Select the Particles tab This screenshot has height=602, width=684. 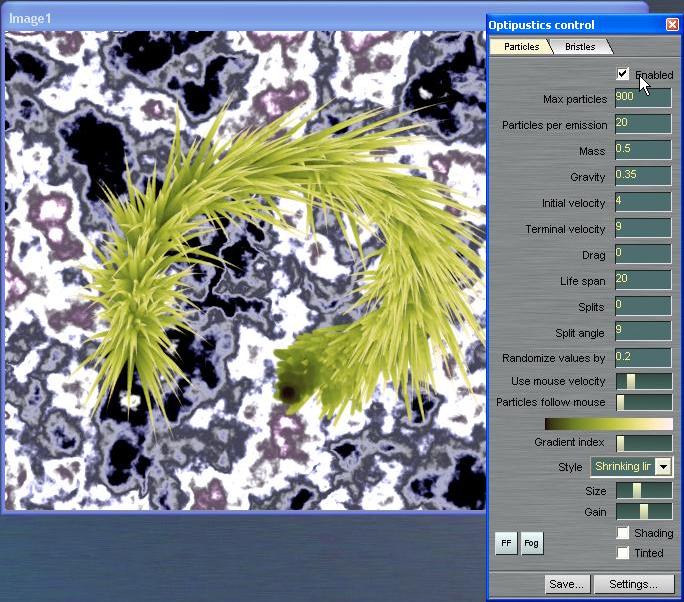pyautogui.click(x=521, y=47)
